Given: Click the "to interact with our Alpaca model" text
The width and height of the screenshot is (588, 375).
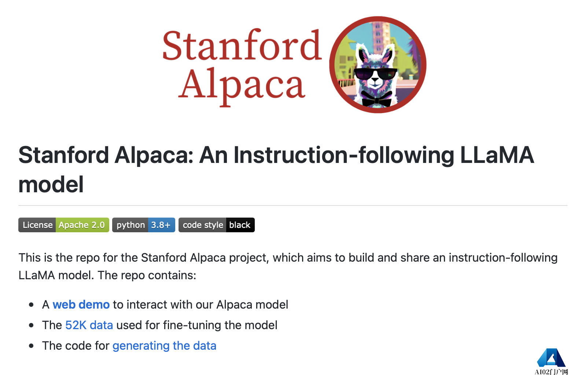Looking at the screenshot, I should [201, 305].
